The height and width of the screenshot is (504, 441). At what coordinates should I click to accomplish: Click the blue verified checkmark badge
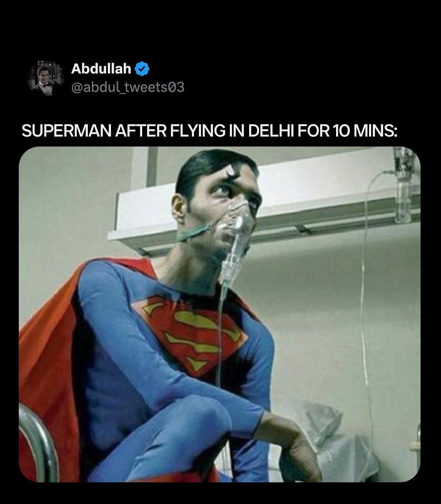[x=143, y=68]
